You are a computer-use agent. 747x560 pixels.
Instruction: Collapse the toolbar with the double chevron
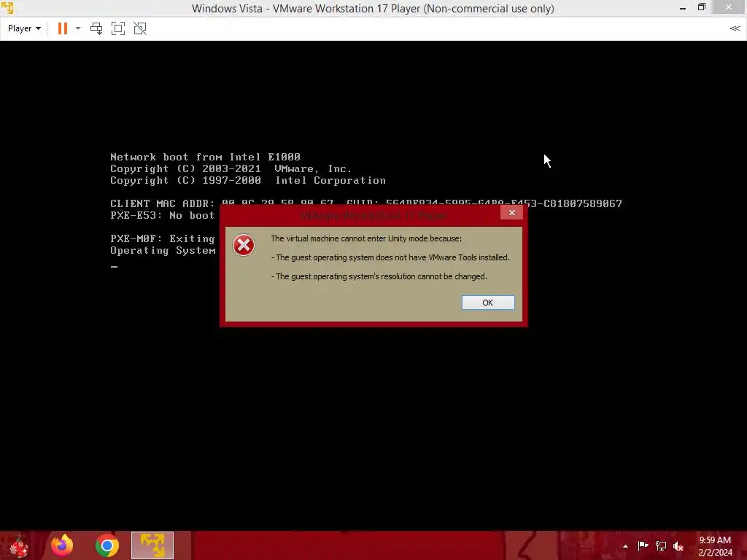(735, 28)
